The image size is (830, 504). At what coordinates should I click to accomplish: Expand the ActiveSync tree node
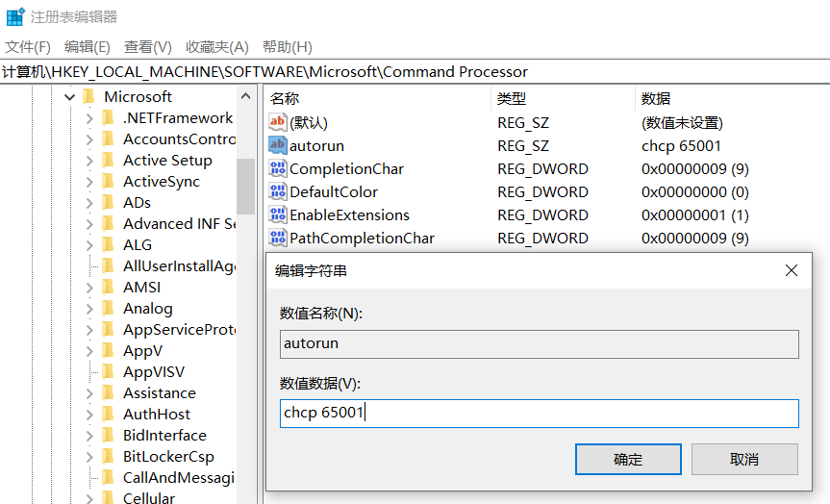pyautogui.click(x=89, y=182)
